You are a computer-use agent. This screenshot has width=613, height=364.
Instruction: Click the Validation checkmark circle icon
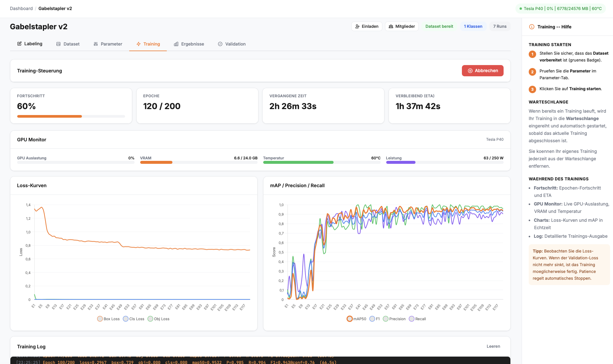[220, 44]
